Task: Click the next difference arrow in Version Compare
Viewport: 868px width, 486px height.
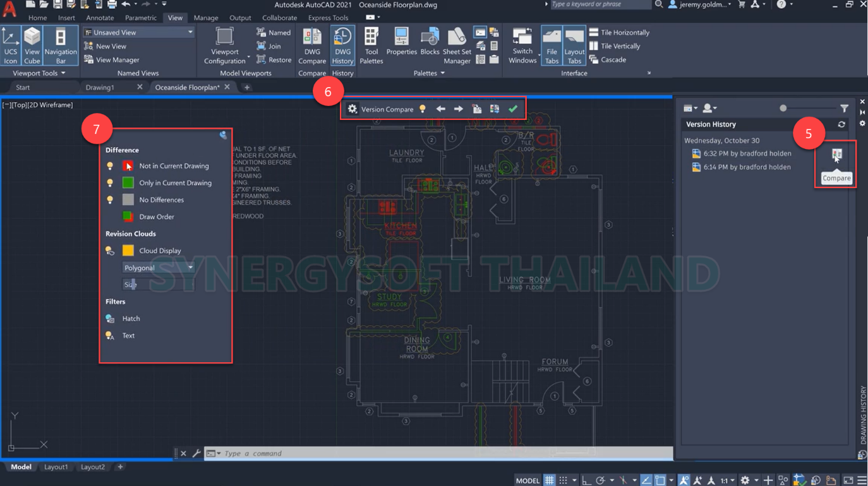Action: (458, 109)
